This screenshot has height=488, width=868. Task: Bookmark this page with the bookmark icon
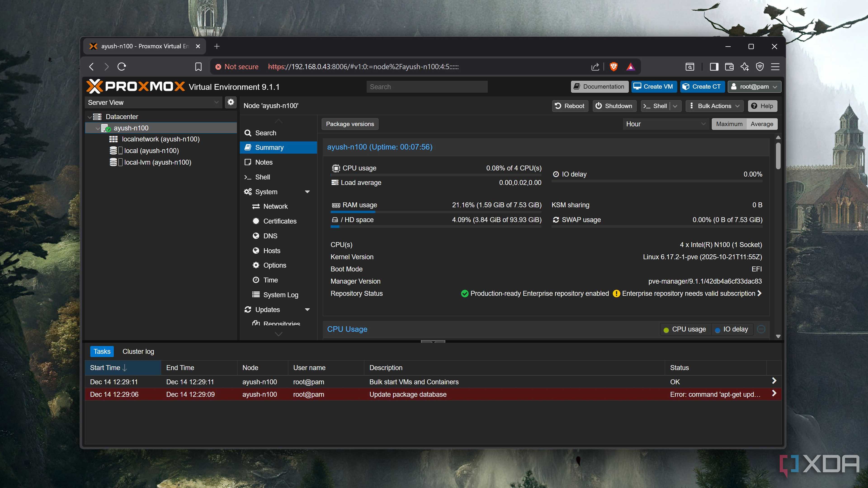pos(198,67)
